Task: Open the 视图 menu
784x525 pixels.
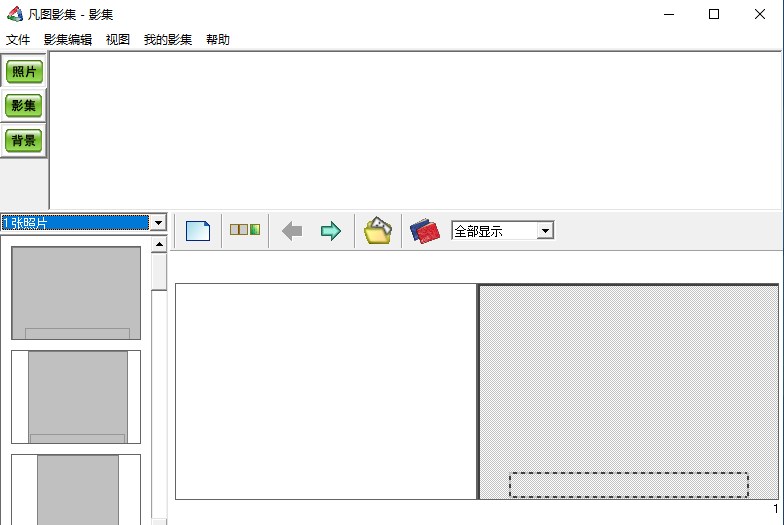Action: 118,40
